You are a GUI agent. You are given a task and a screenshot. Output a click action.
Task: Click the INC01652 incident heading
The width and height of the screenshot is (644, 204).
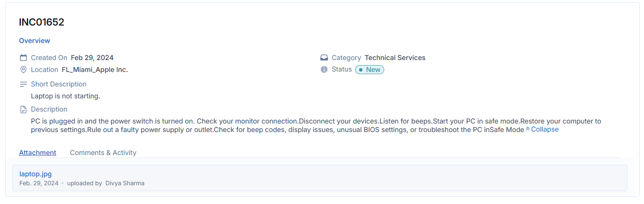click(x=42, y=22)
